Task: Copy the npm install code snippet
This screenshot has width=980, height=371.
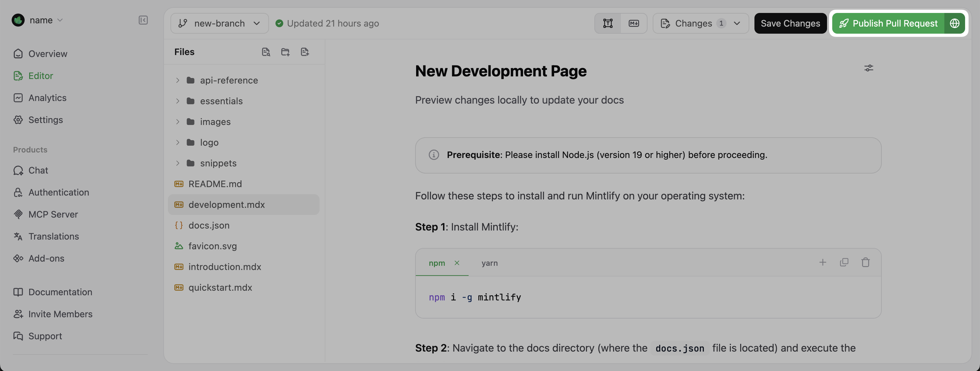Action: click(844, 262)
